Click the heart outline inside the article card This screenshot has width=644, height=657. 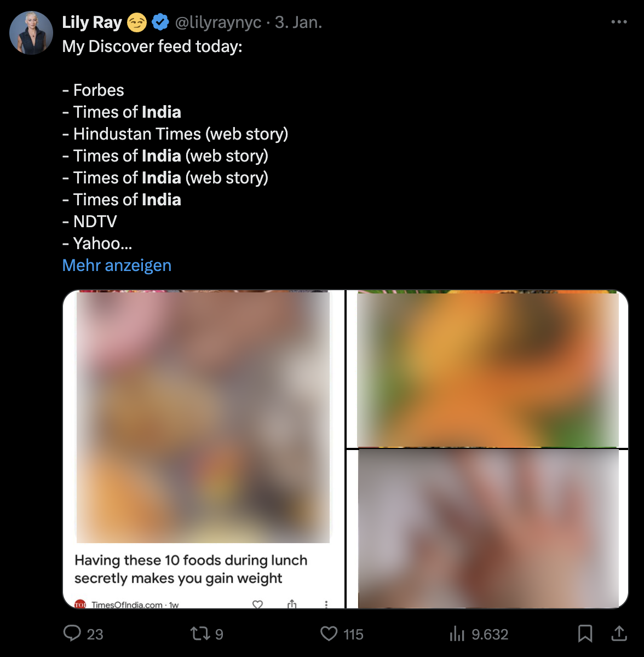[x=257, y=603]
